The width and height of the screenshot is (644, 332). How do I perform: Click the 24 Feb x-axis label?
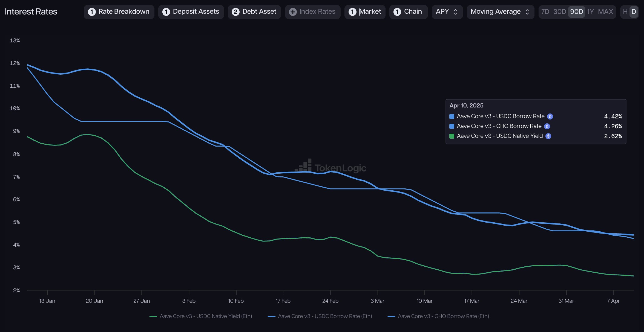[330, 301]
